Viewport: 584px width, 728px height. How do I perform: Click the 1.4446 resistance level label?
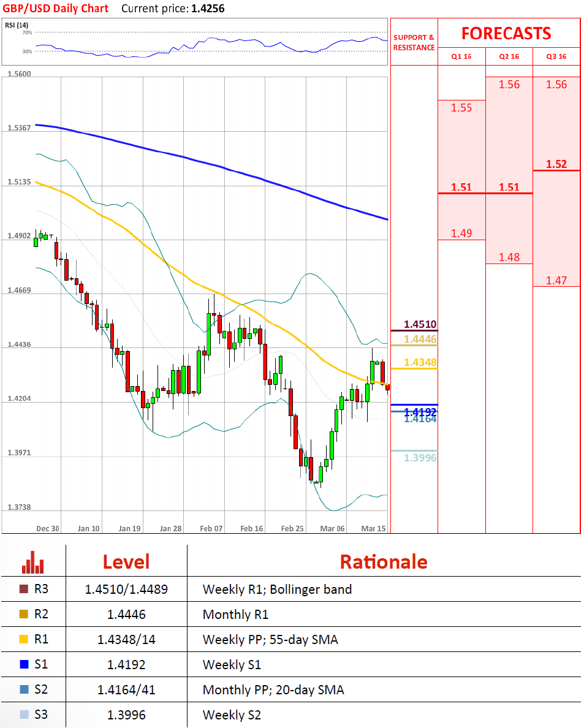[420, 339]
